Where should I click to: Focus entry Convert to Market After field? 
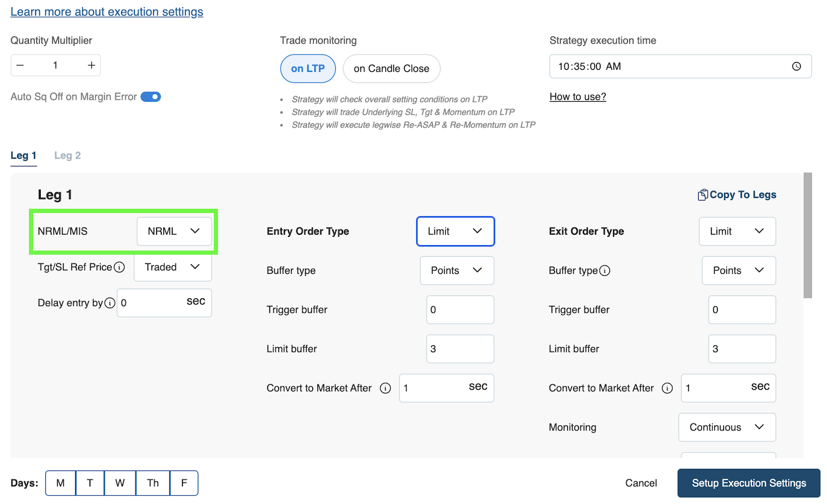click(x=447, y=388)
